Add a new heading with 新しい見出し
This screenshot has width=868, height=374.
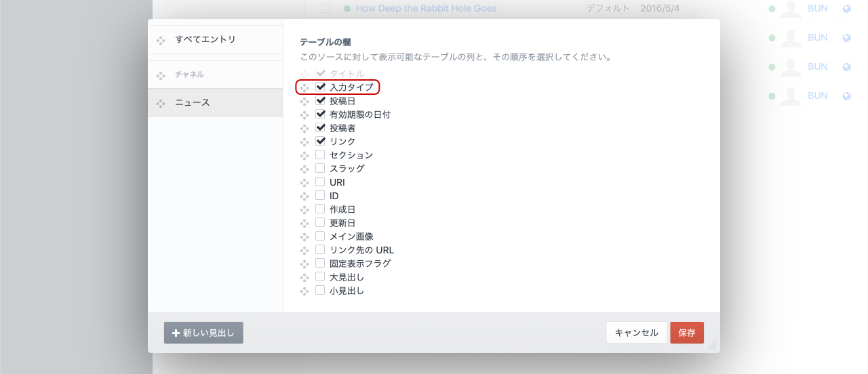point(203,333)
